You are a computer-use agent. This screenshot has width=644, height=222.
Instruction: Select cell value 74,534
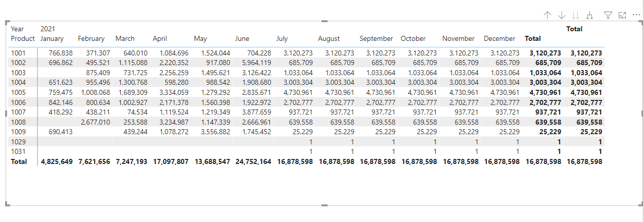[137, 112]
